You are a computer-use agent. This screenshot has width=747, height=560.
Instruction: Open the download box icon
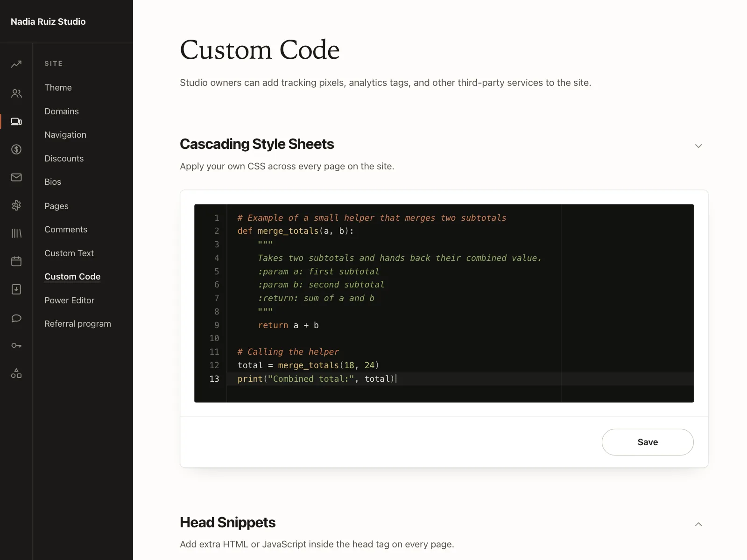point(16,289)
